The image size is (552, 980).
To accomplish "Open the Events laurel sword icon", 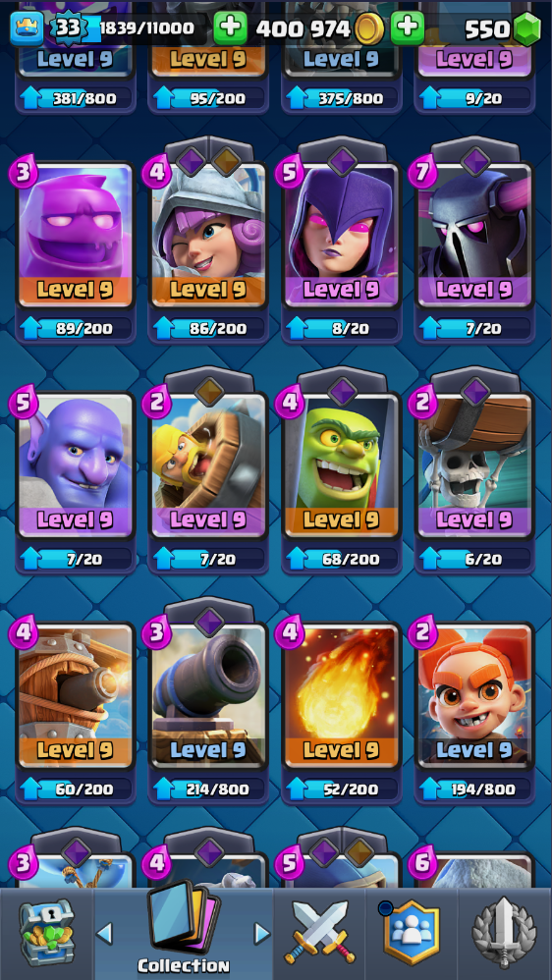I will pos(504,932).
